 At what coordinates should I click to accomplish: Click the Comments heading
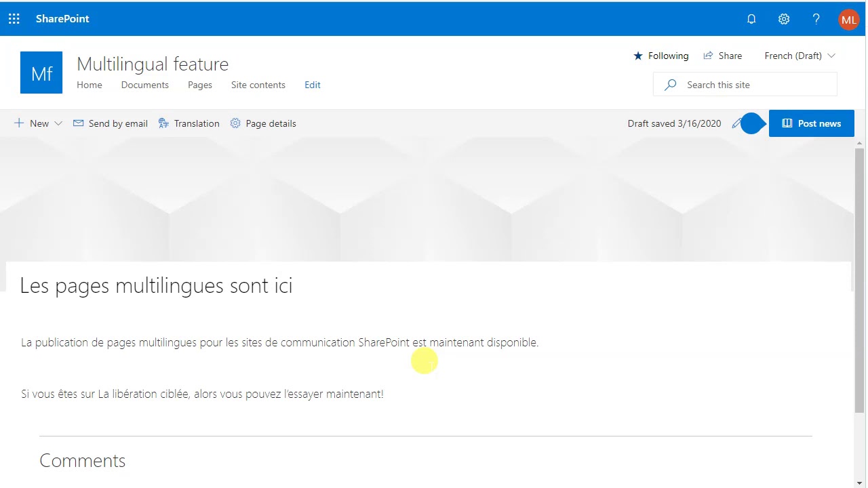click(x=83, y=460)
